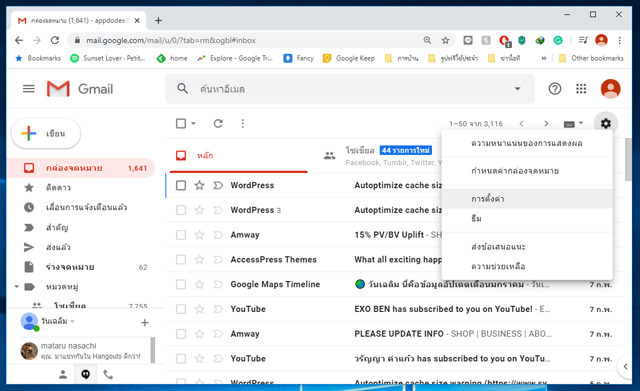Go back in Chrome browser

19,40
